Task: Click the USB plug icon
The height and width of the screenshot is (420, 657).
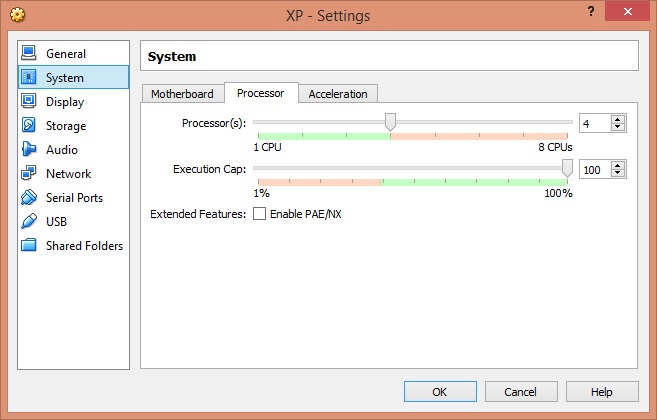Action: coord(28,221)
